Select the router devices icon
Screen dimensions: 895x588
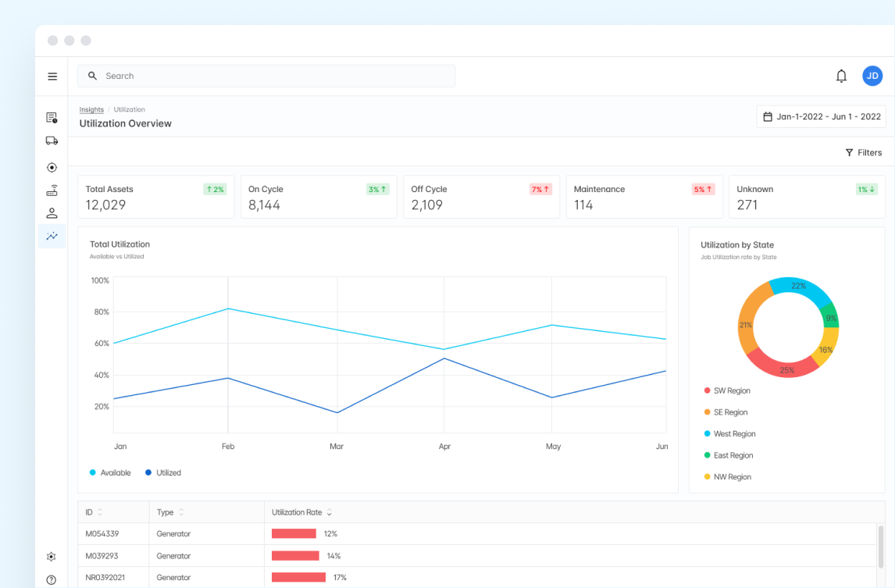click(52, 191)
